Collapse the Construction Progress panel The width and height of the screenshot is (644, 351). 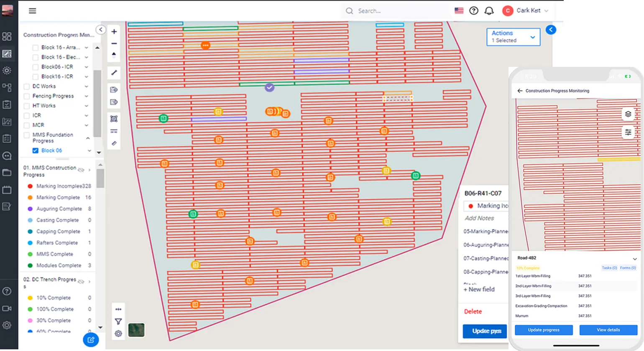[101, 30]
